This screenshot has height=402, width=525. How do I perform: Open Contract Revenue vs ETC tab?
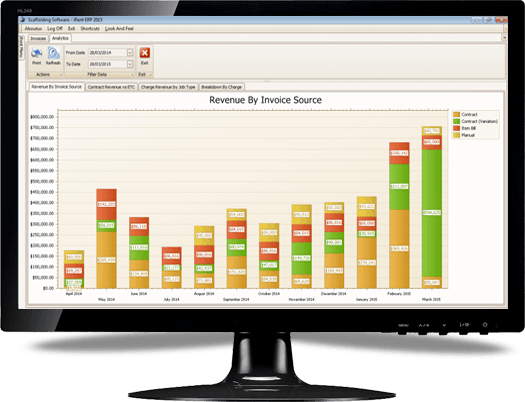pyautogui.click(x=111, y=87)
